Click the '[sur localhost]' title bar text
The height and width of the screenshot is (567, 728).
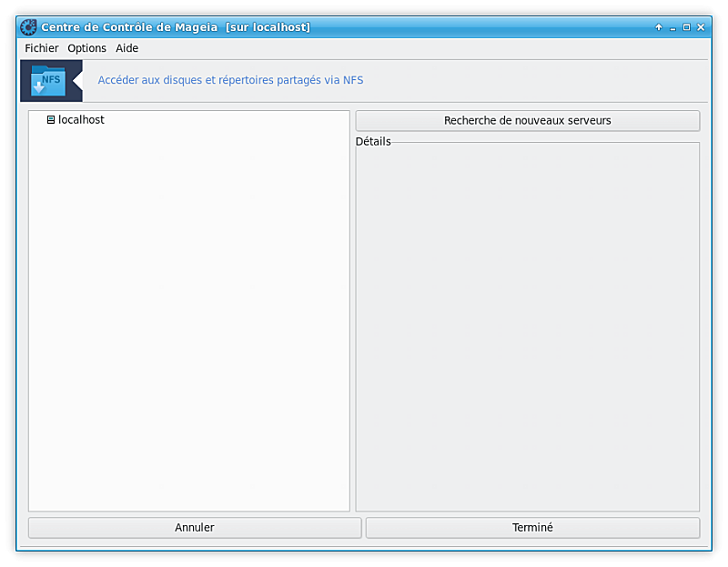[x=268, y=27]
